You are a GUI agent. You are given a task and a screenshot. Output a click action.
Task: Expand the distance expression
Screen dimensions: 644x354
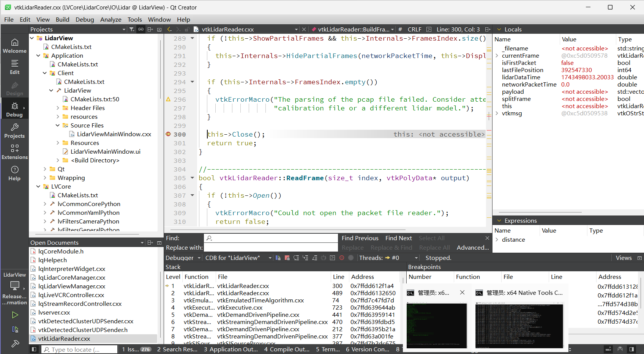(497, 239)
